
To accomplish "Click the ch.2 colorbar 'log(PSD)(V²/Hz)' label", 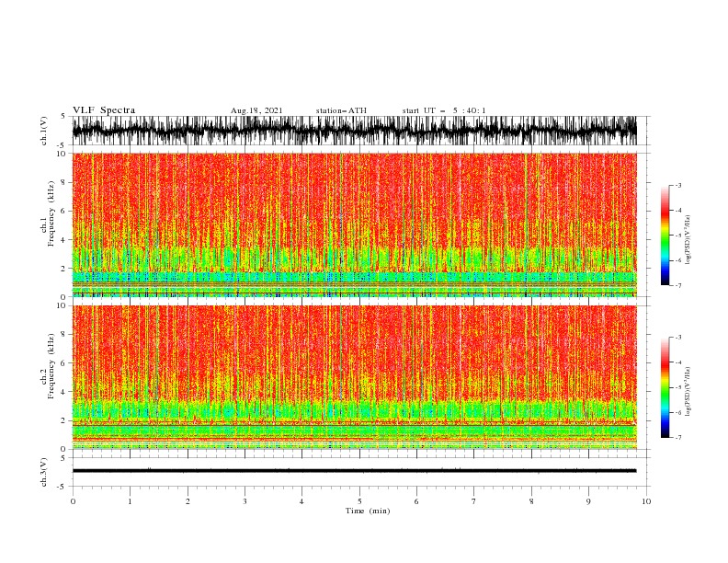I will point(688,391).
